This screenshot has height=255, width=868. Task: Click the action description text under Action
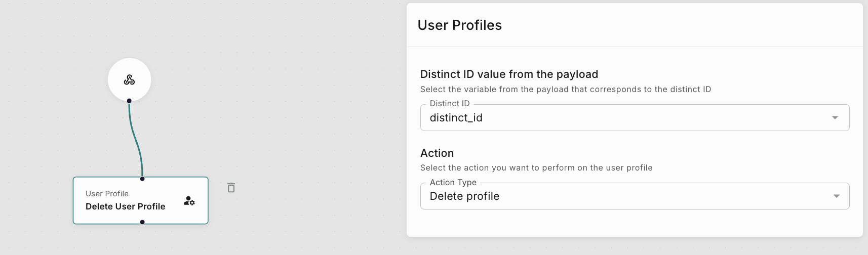(536, 168)
